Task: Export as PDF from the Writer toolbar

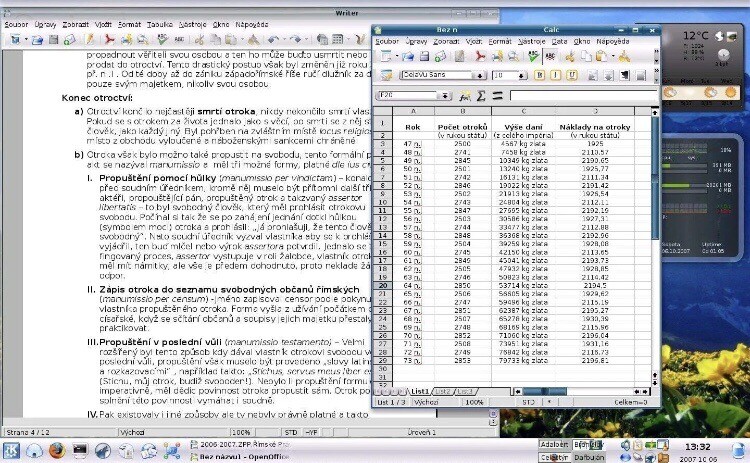Action: [110, 40]
